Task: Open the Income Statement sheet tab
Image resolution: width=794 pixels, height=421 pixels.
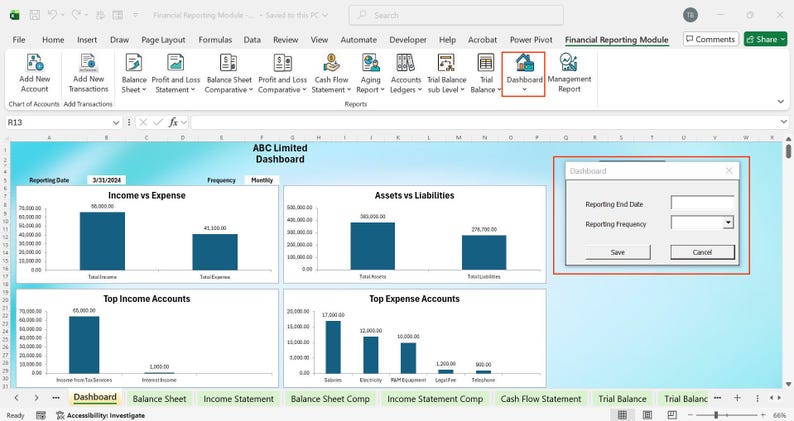Action: click(x=238, y=399)
